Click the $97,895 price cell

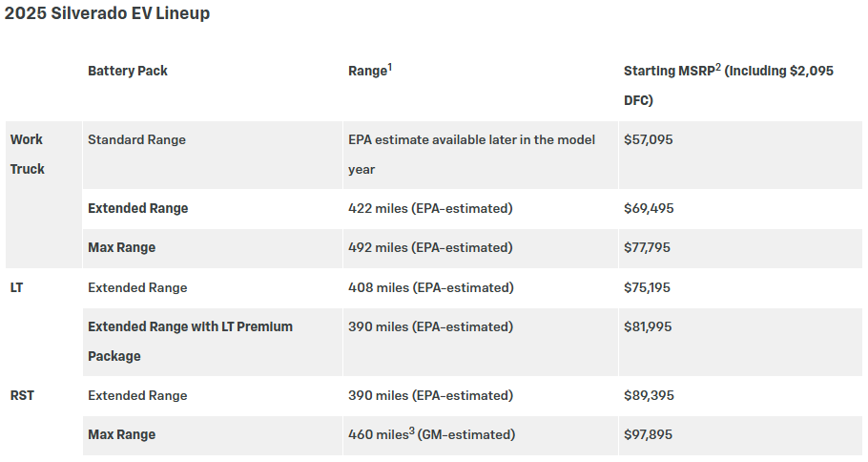[x=649, y=434]
